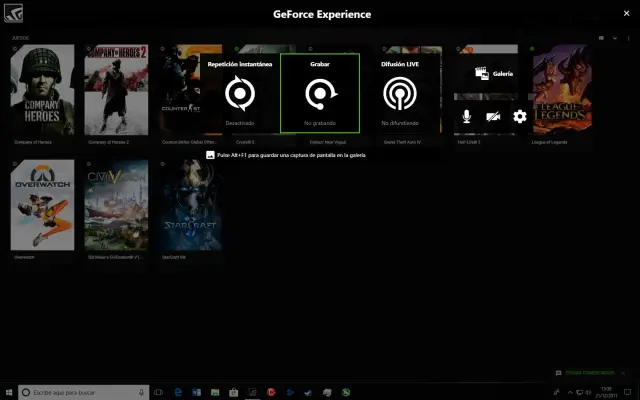Image resolution: width=640 pixels, height=400 pixels.
Task: Open the overlay settings gear
Action: click(520, 117)
